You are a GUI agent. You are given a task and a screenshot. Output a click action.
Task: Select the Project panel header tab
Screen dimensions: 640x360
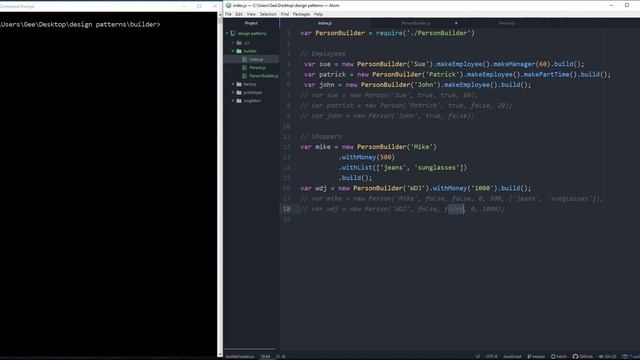click(251, 23)
